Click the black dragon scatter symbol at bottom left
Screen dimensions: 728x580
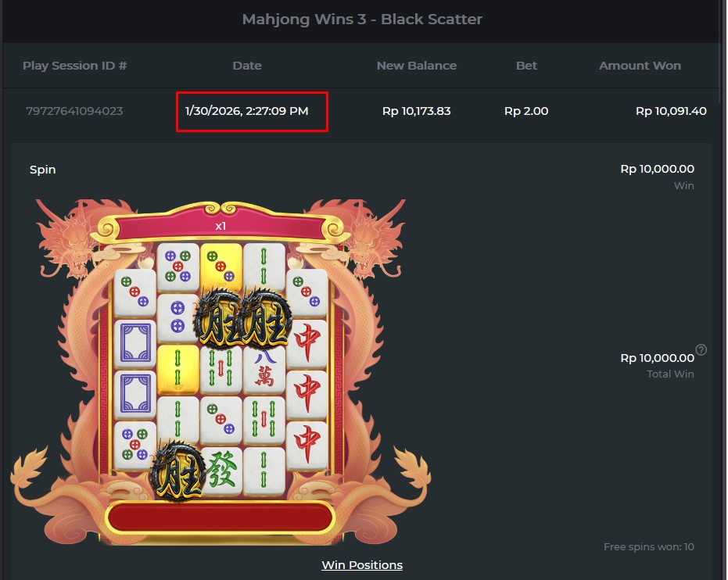(x=178, y=471)
